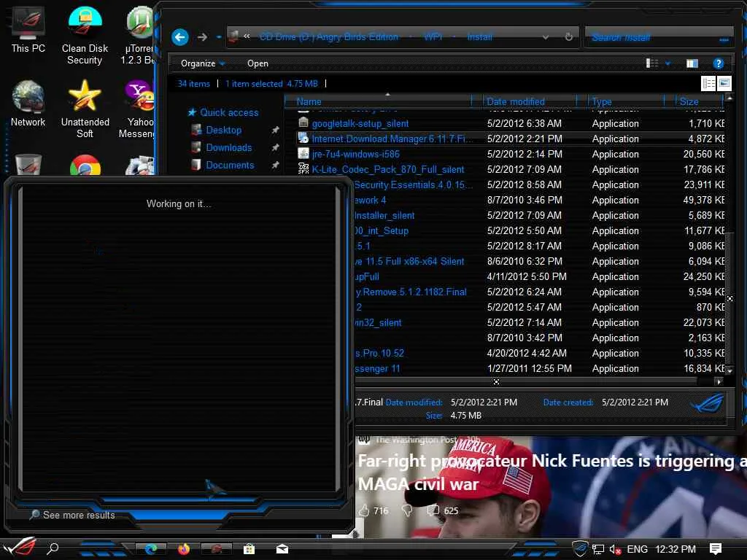Image resolution: width=747 pixels, height=560 pixels.
Task: Select the googletalk-setup_silent file
Action: (360, 123)
